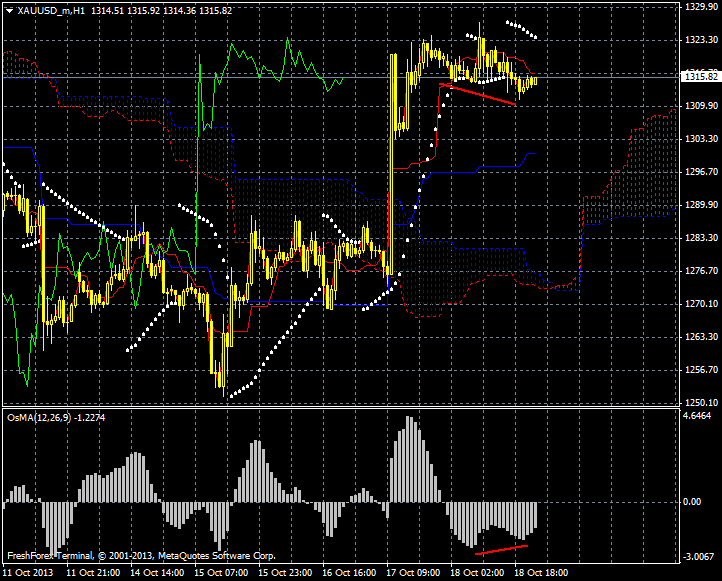Click the 17 Oct 09:00 time label

click(x=414, y=573)
